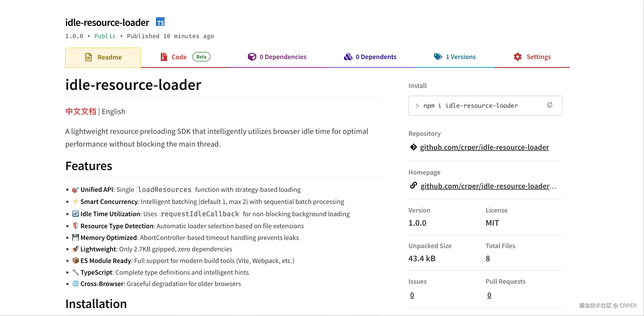
Task: Click the npm install command box
Action: click(x=475, y=106)
